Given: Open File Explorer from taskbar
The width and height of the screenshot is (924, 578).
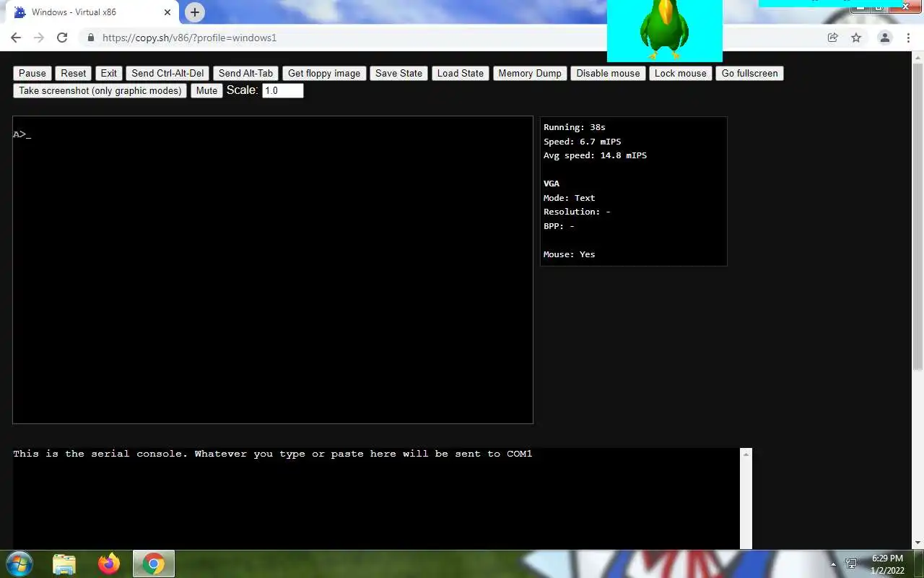Looking at the screenshot, I should point(64,564).
